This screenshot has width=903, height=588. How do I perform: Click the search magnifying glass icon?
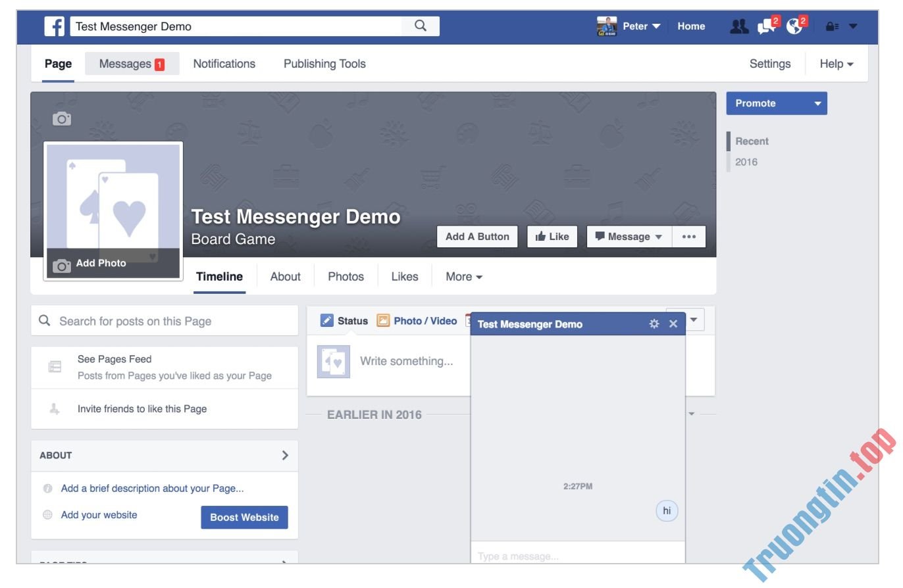point(419,26)
